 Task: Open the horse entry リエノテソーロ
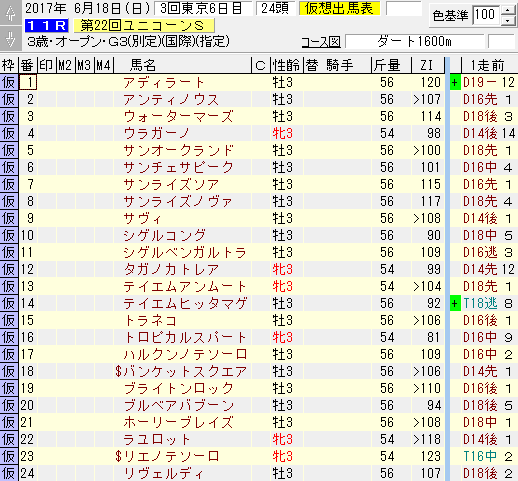pos(167,456)
